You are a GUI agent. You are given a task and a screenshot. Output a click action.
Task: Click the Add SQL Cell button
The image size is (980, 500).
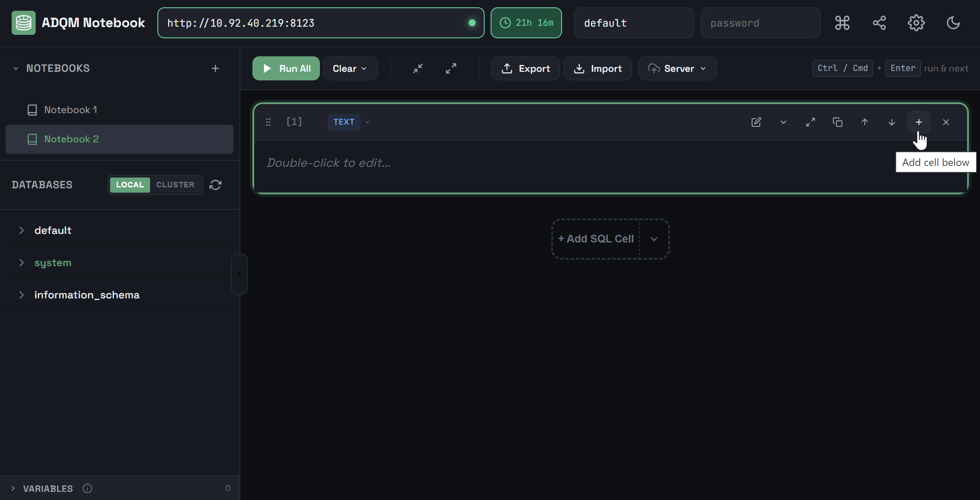pos(596,239)
